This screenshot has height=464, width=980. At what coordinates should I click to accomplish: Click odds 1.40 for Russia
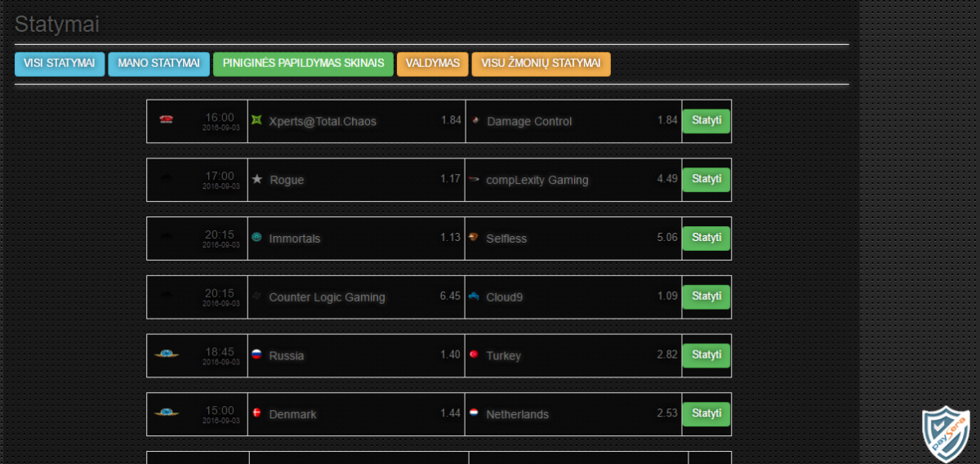(451, 355)
